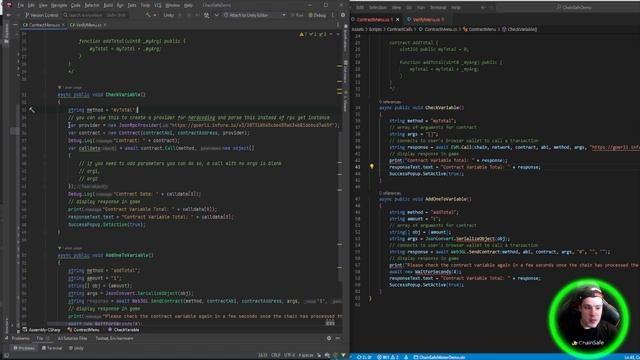
Task: Click the source control sync status in VS Code
Action: pyautogui.click(x=364, y=357)
